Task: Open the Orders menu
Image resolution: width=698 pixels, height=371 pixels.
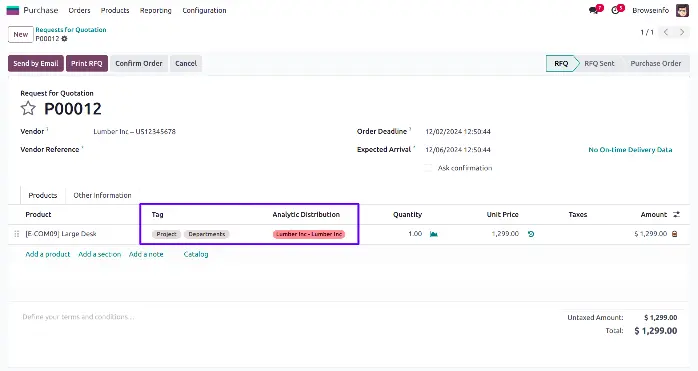Action: click(x=79, y=10)
